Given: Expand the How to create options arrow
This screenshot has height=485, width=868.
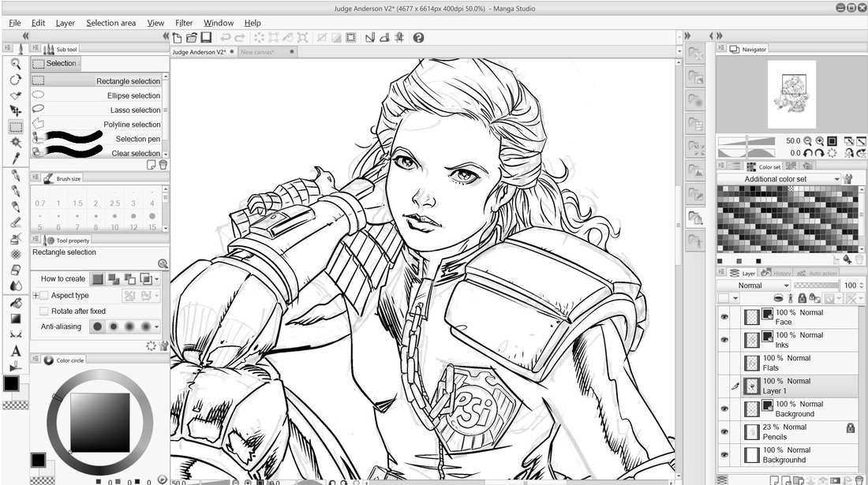Looking at the screenshot, I should point(157,279).
